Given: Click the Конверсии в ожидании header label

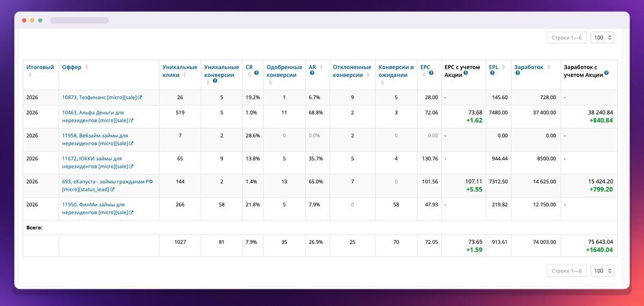Looking at the screenshot, I should pyautogui.click(x=396, y=71).
